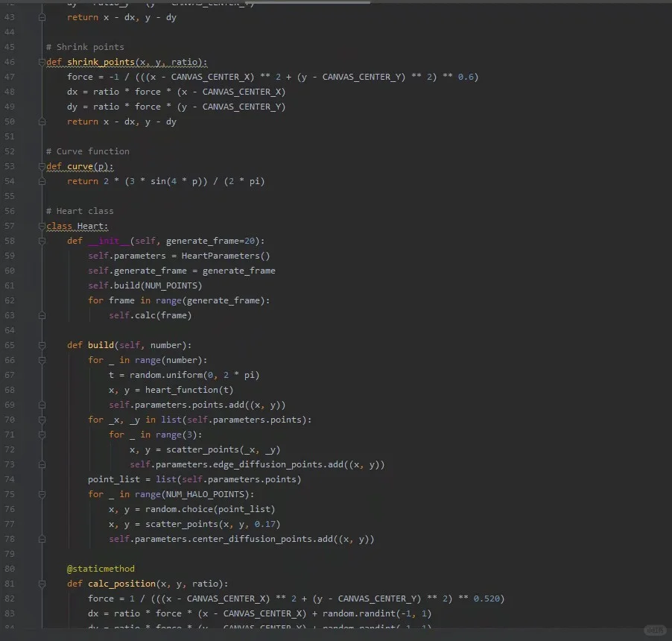This screenshot has height=641, width=672.
Task: Click the '@staticmethod' decorator
Action: 101,569
